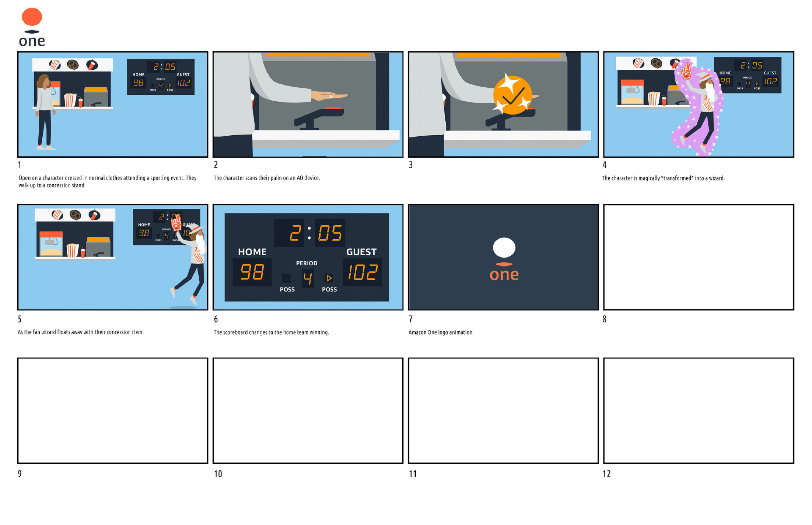Click the purple sparkle wizard character in frame 4

click(x=698, y=108)
